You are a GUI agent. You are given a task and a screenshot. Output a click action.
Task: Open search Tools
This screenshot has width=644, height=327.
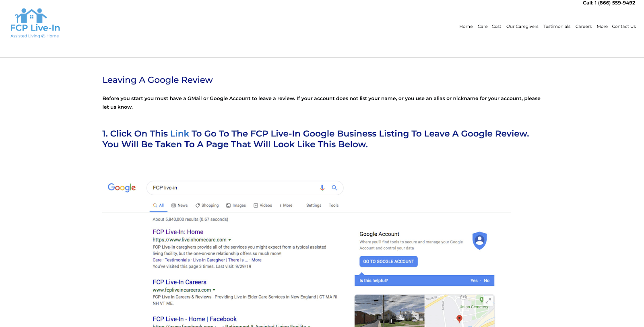tap(334, 206)
